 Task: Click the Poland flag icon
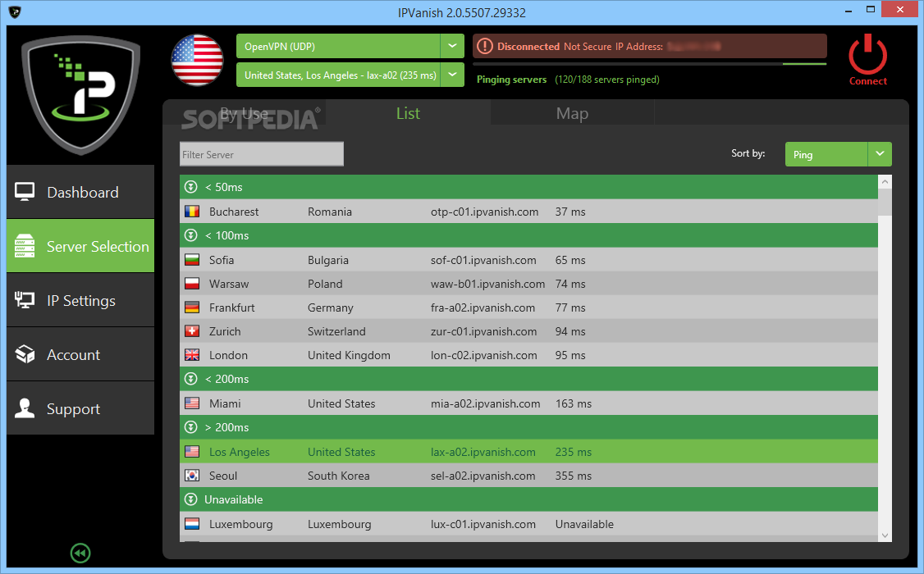[x=192, y=284]
